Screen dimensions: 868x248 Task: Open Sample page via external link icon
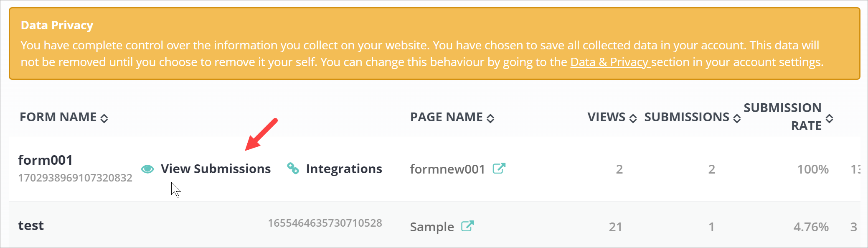[x=467, y=226]
